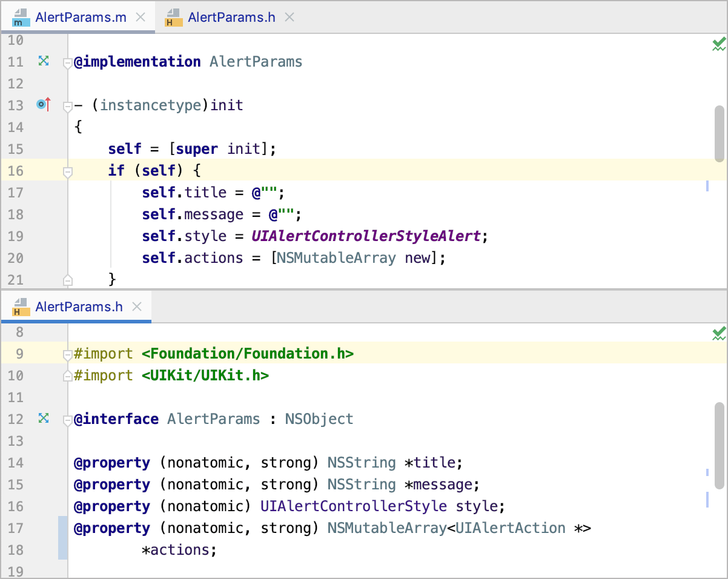The image size is (728, 579).
Task: Click the top editor vertical scrollbar
Action: pos(719,134)
